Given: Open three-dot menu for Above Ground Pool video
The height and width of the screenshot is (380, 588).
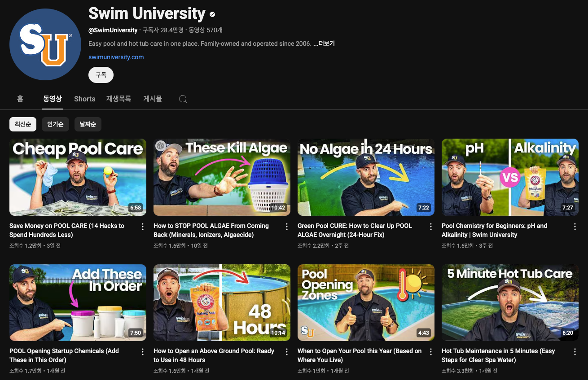Looking at the screenshot, I should pos(287,352).
